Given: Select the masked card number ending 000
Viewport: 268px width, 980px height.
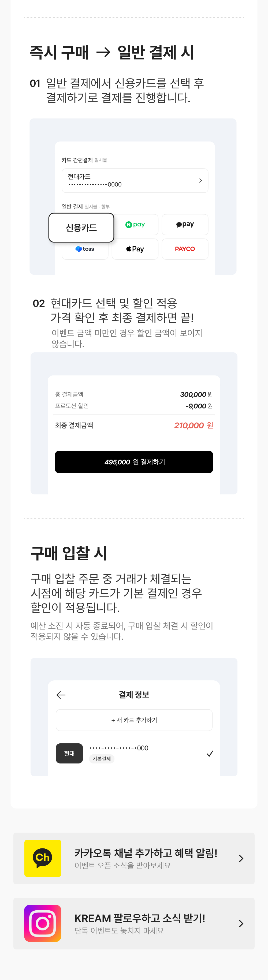Looking at the screenshot, I should 119,748.
